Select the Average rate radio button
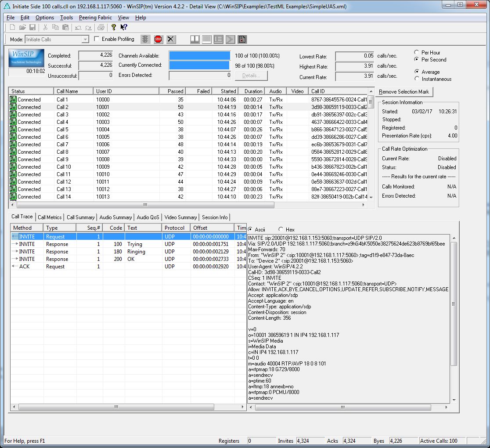Image resolution: width=490 pixels, height=448 pixels. pyautogui.click(x=417, y=72)
